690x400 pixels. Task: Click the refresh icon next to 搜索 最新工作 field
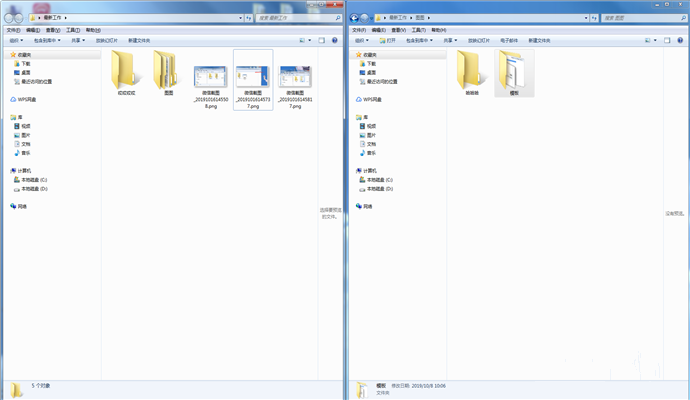coord(249,18)
